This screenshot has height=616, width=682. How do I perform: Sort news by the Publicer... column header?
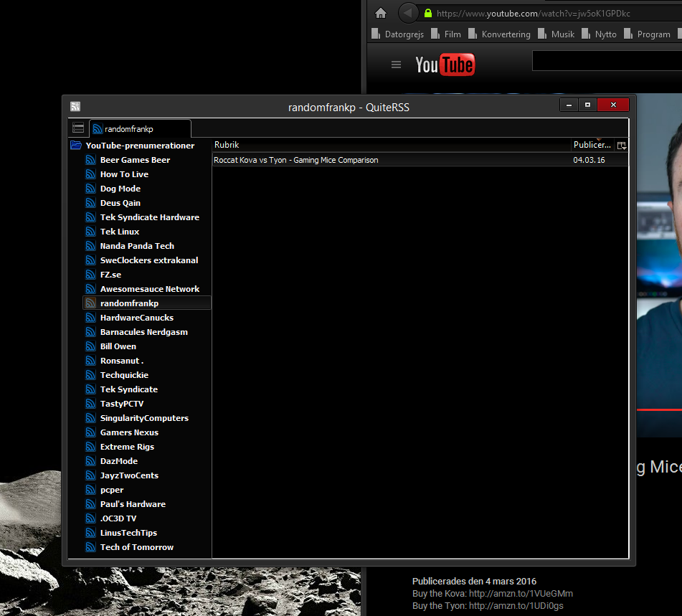(592, 145)
